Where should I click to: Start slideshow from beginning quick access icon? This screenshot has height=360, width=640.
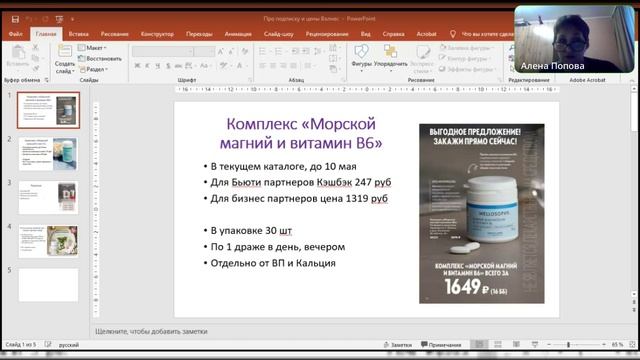tap(60, 19)
